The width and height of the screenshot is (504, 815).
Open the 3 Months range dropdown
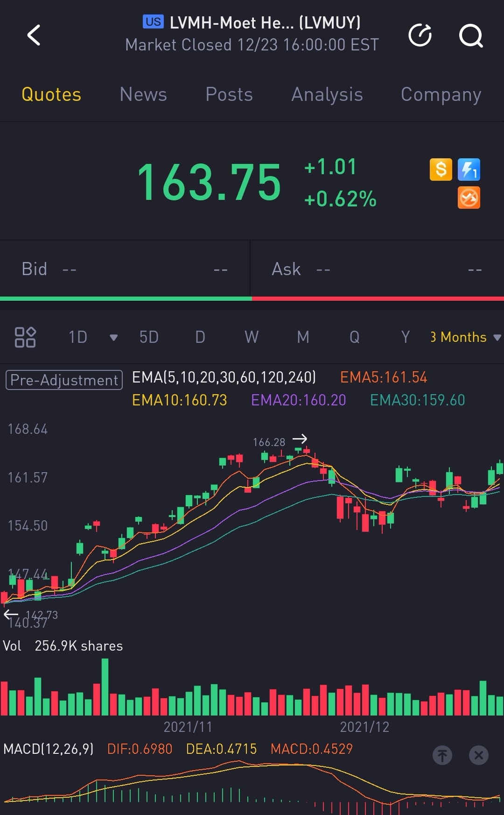466,337
